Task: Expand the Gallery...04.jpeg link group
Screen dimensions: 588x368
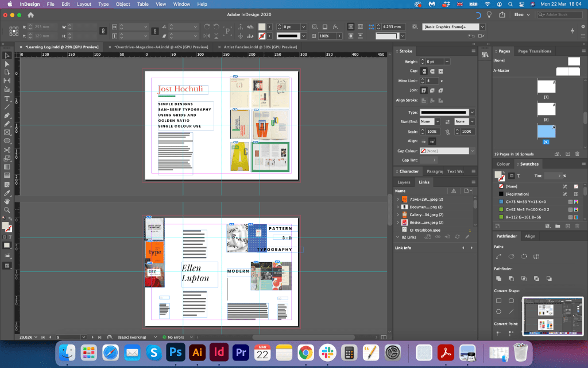Action: point(397,214)
